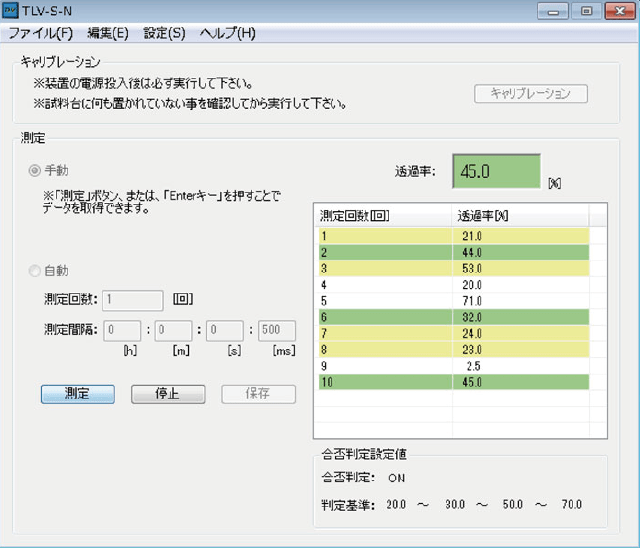Screen dimensions: 640x548
Task: Click the 透過率[%] column header
Action: (x=520, y=215)
